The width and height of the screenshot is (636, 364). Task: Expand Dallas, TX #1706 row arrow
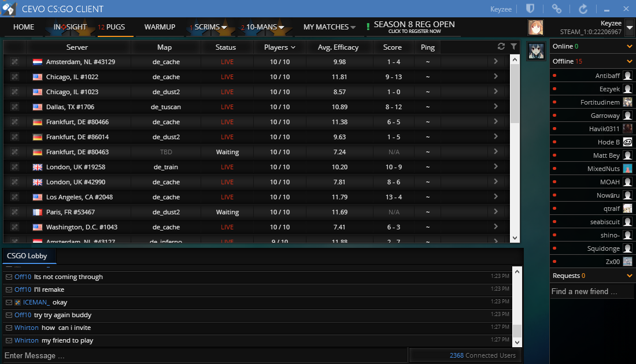(496, 106)
